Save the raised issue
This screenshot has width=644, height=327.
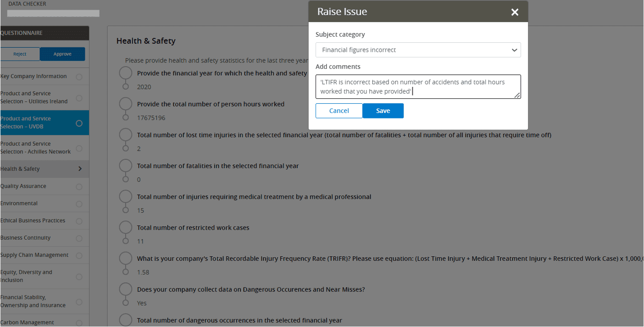pyautogui.click(x=383, y=111)
